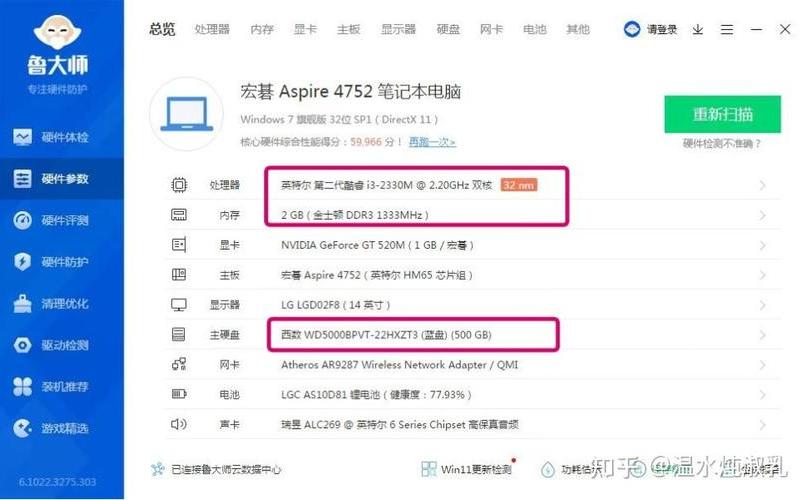Expand the 主硬盘 row chevron
The image size is (800, 500).
(x=763, y=335)
